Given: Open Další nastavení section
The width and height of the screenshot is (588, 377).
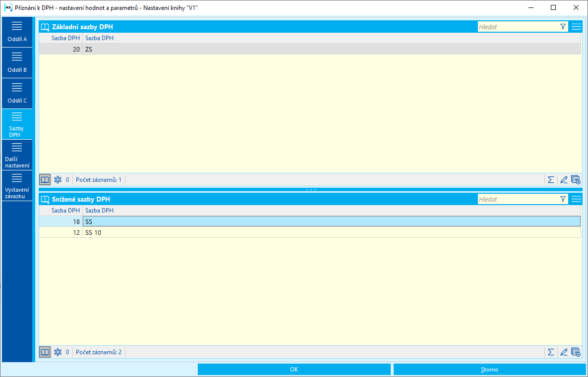Looking at the screenshot, I should [x=17, y=155].
